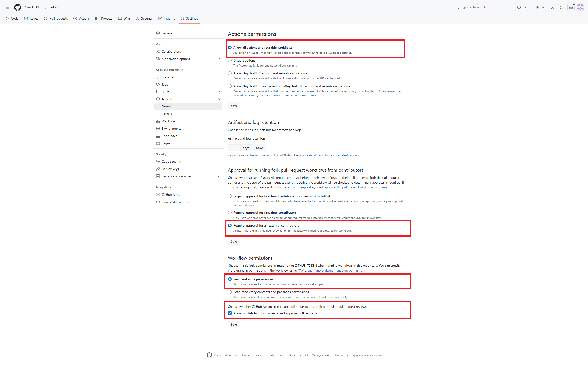Open the footer Terms link
This screenshot has height=367, width=588.
click(x=245, y=355)
